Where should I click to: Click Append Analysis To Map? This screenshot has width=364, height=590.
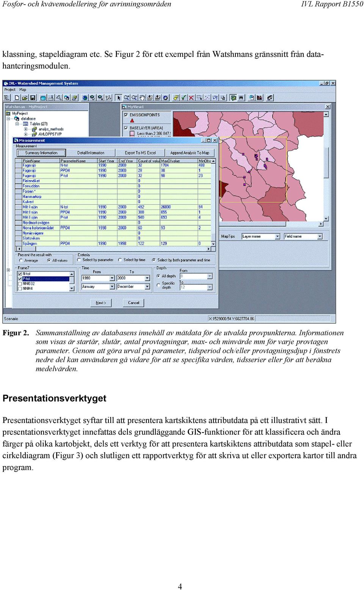point(190,153)
